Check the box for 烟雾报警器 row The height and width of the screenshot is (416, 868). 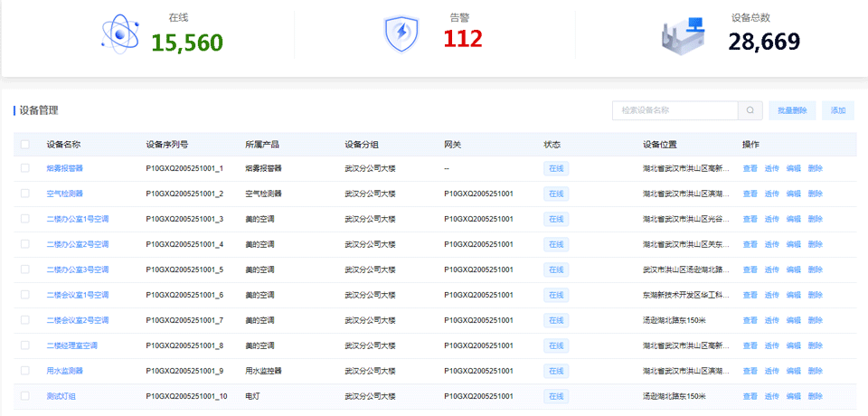point(25,168)
